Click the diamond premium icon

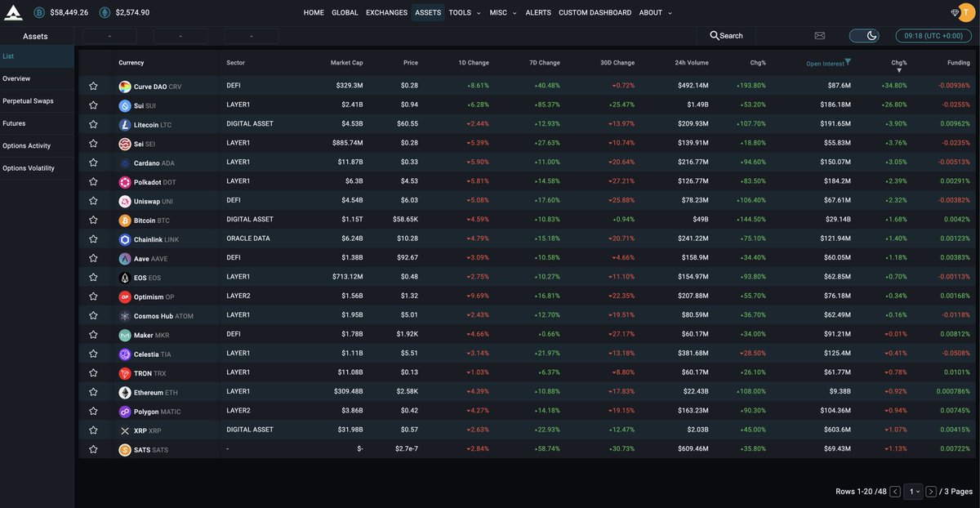(x=955, y=12)
